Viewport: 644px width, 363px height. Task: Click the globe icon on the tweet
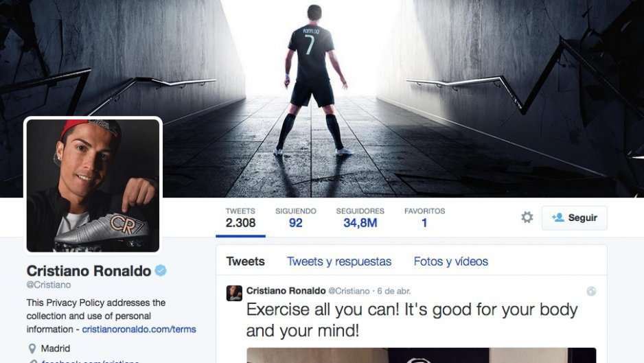[591, 291]
